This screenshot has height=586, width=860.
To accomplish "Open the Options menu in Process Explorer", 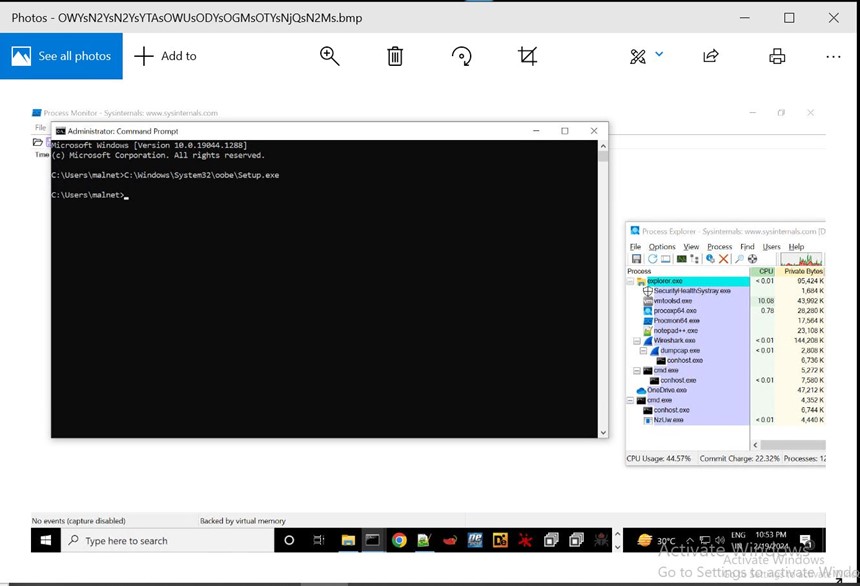I will (x=661, y=246).
